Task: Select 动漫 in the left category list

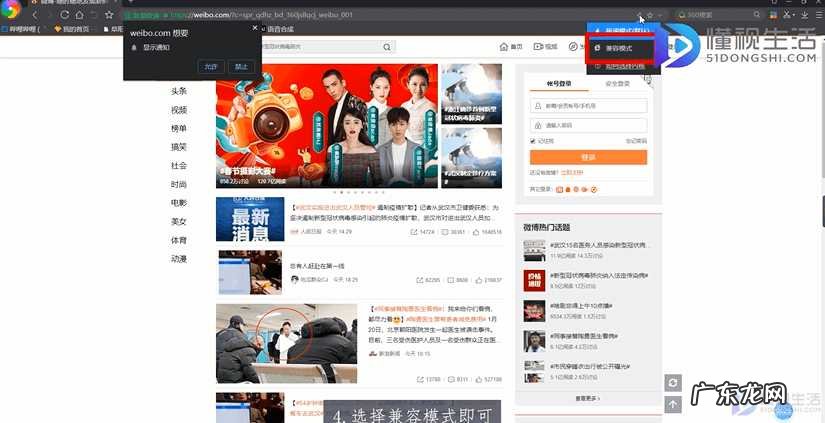Action: pos(179,259)
